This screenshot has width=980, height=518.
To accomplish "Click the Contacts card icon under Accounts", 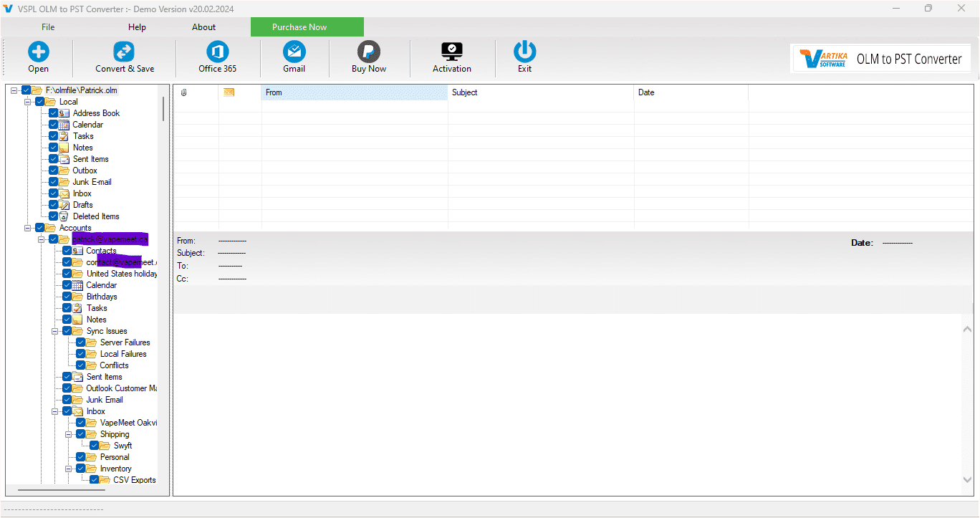I will (78, 251).
